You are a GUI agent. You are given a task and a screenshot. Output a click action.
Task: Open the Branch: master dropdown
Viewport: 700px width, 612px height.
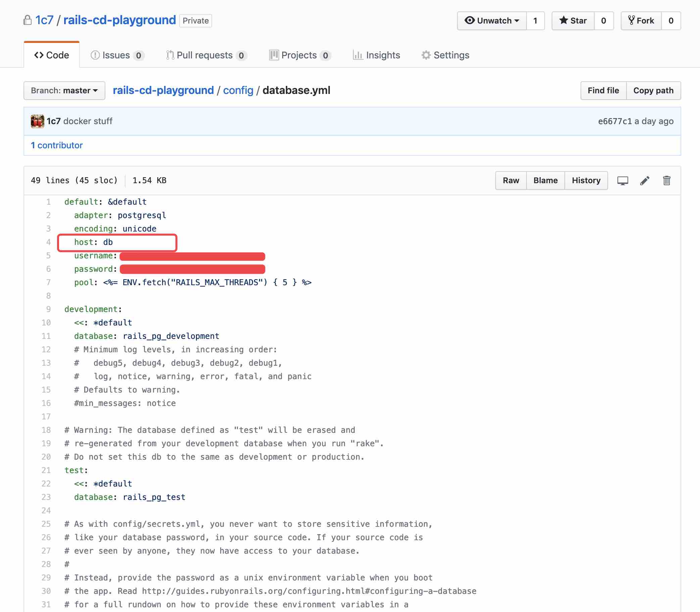[x=64, y=91]
